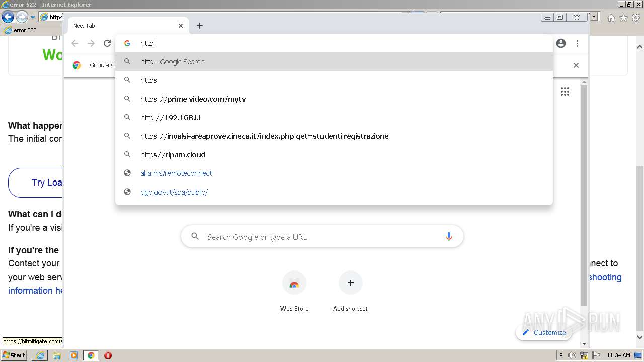Click the red Opera taskbar icon
Image resolution: width=644 pixels, height=362 pixels.
108,355
